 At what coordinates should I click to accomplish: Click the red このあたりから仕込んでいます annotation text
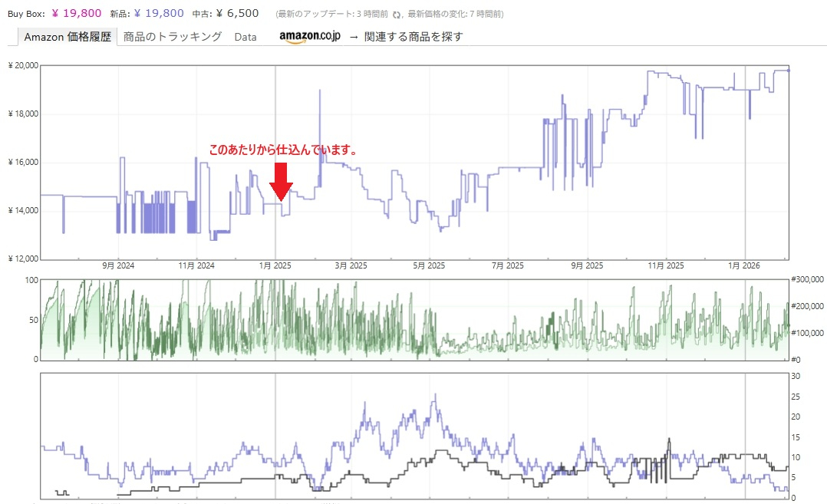coord(285,150)
